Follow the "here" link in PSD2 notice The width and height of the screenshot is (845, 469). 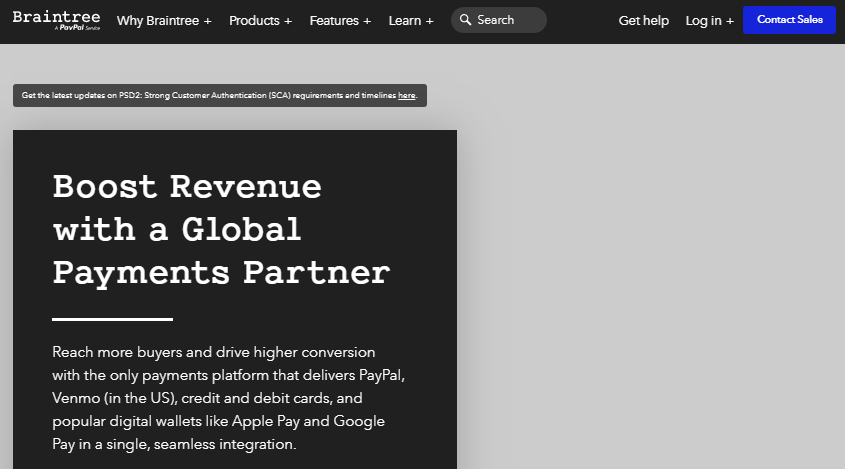[406, 96]
